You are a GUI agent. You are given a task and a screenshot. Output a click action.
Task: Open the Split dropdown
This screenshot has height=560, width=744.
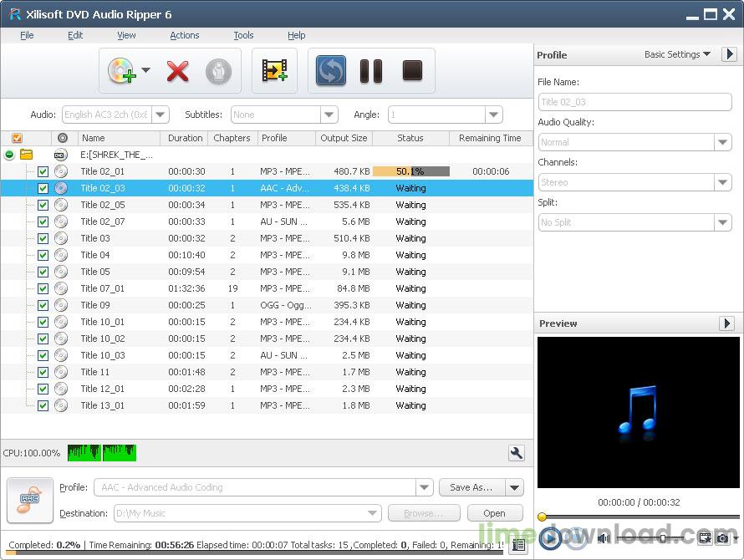tap(722, 222)
